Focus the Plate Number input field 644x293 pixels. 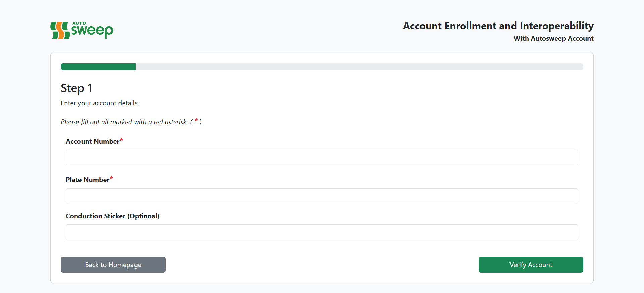[x=322, y=196]
